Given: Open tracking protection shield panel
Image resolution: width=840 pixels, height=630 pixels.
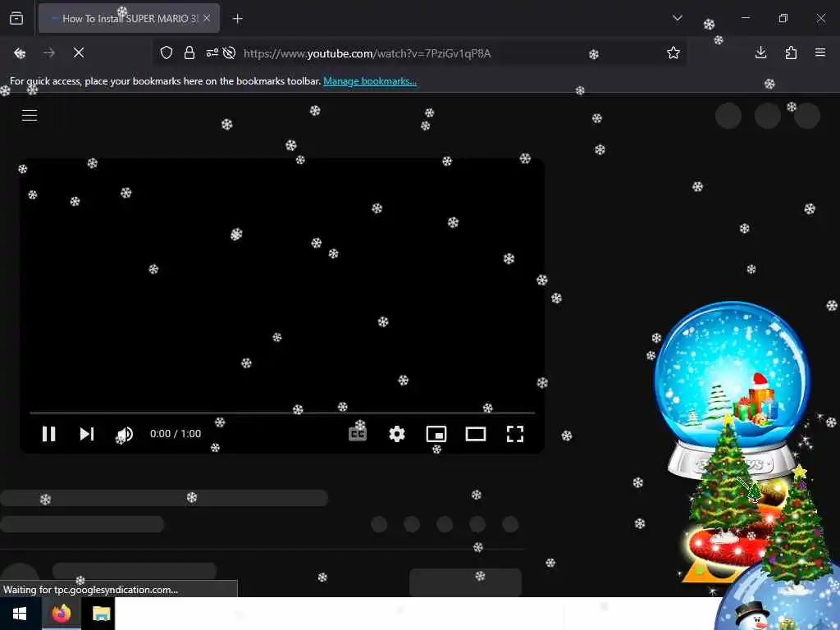Looking at the screenshot, I should click(167, 52).
